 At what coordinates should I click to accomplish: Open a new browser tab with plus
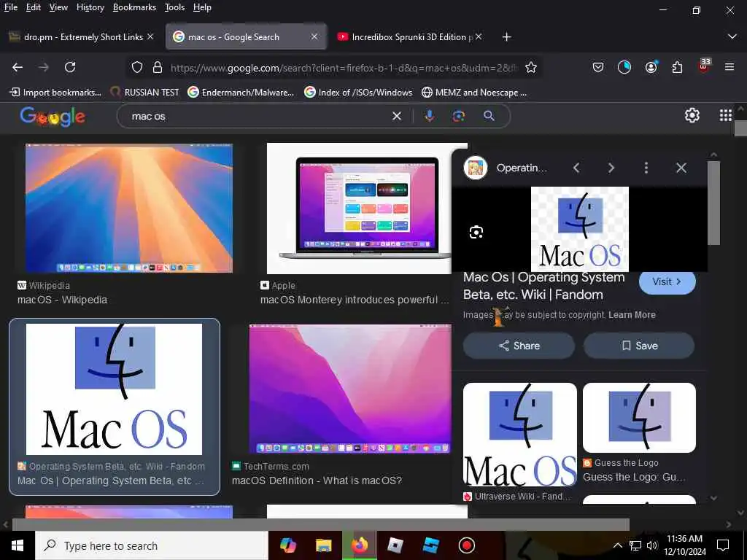click(x=506, y=37)
